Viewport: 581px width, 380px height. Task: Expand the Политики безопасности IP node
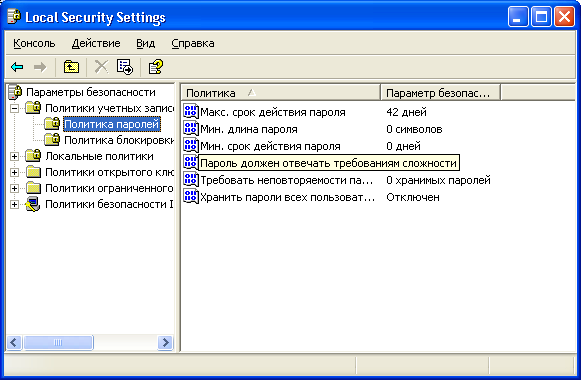pos(14,204)
